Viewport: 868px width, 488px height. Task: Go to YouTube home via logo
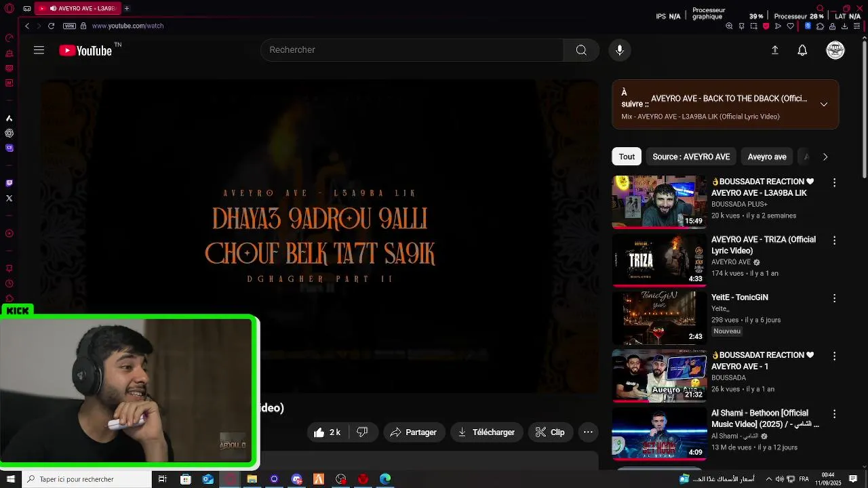pyautogui.click(x=85, y=50)
